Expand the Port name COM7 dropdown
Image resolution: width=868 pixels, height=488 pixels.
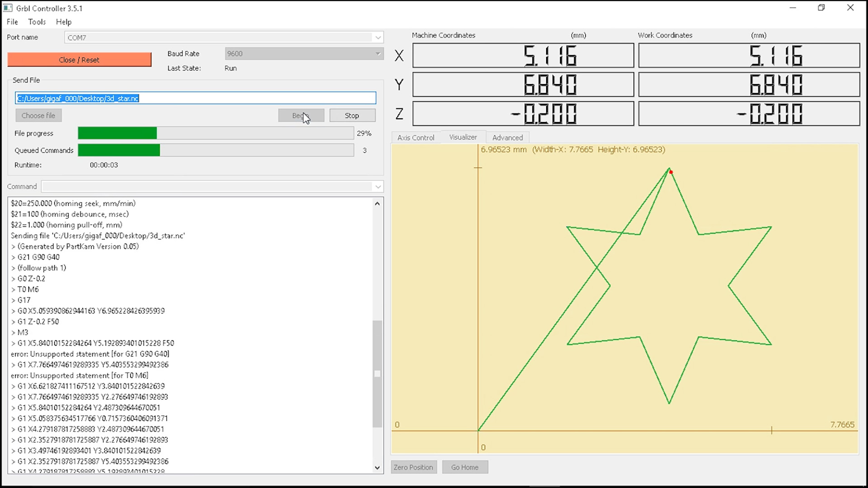coord(378,38)
